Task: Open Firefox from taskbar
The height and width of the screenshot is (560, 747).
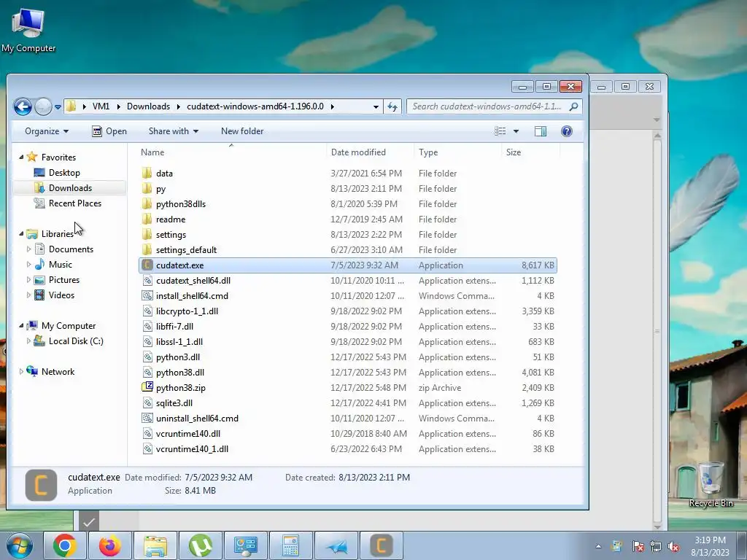Action: point(109,545)
